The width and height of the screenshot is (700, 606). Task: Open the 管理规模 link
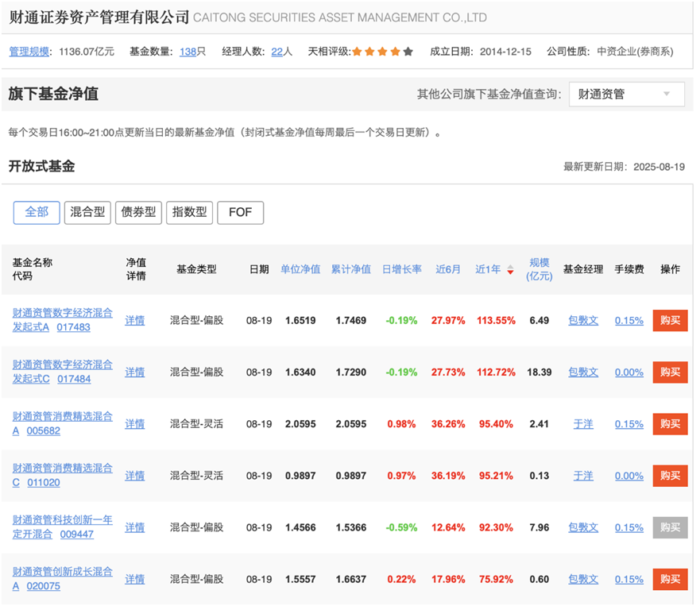coord(29,52)
